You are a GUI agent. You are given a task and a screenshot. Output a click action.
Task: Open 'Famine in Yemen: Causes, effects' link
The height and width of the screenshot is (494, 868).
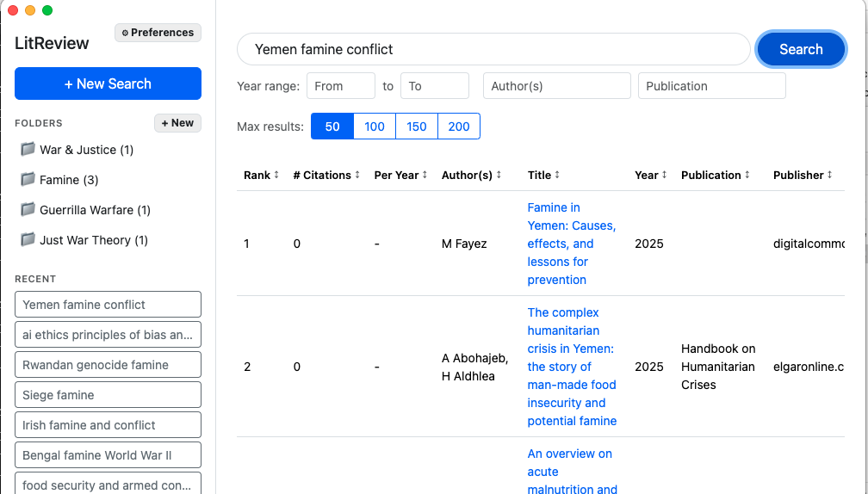pyautogui.click(x=571, y=244)
